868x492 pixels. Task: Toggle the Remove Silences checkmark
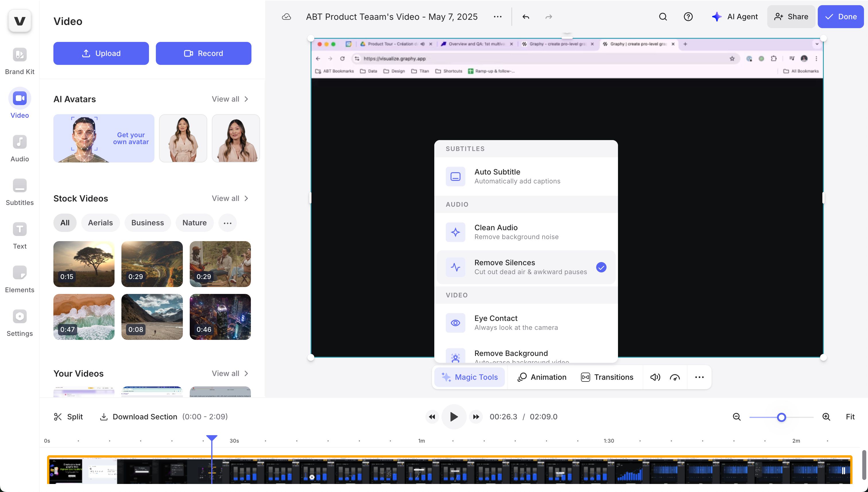click(x=601, y=267)
